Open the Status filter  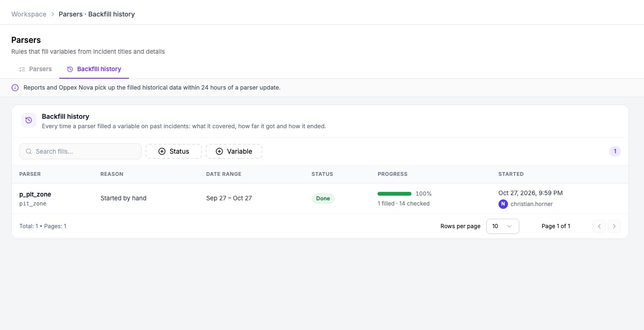174,151
